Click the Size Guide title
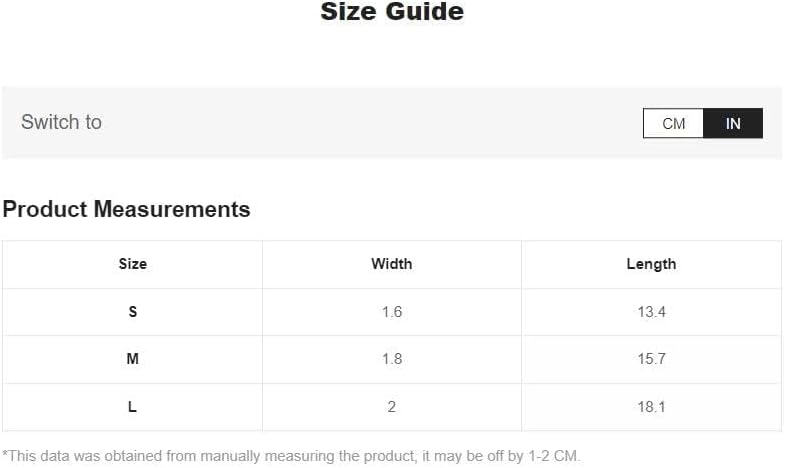This screenshot has height=468, width=786. (392, 12)
